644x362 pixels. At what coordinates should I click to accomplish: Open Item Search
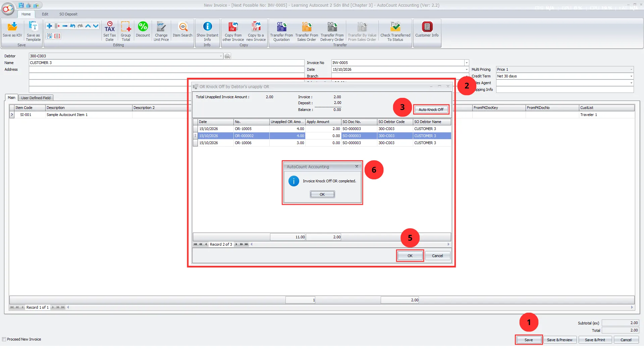pos(183,29)
